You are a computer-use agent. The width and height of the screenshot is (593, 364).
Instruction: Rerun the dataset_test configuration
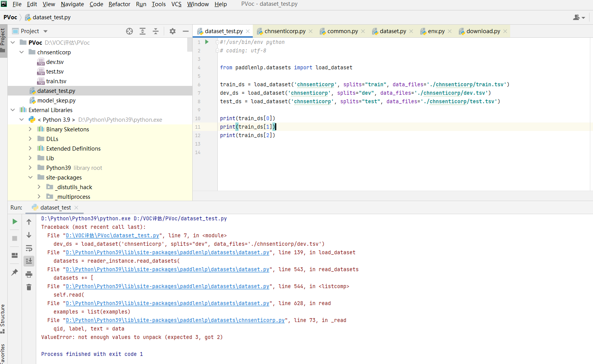(x=14, y=221)
